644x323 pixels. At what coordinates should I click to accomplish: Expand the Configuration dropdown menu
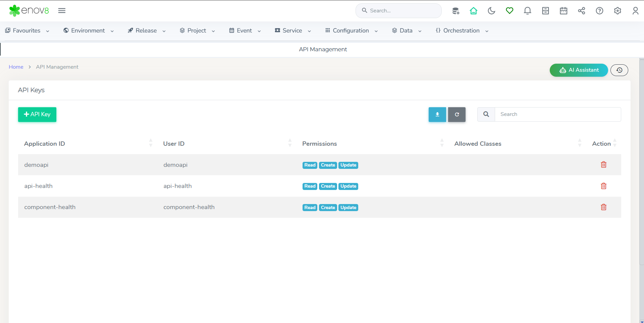click(x=351, y=30)
